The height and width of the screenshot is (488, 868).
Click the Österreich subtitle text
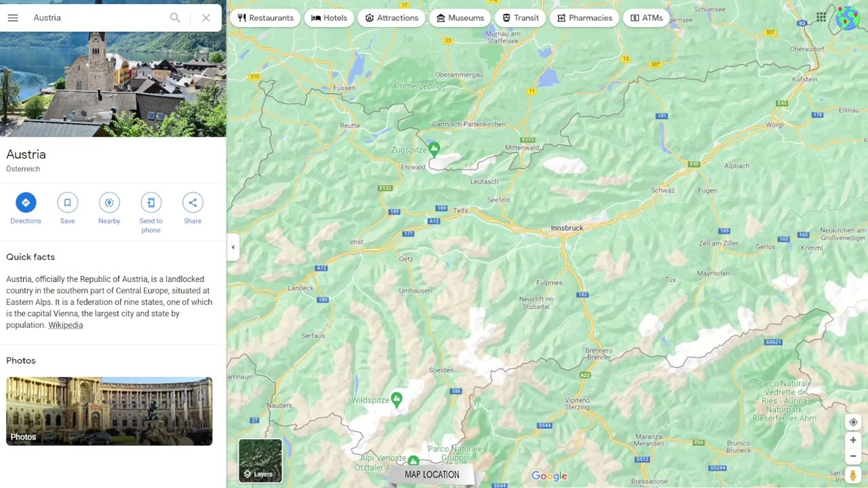coord(23,169)
